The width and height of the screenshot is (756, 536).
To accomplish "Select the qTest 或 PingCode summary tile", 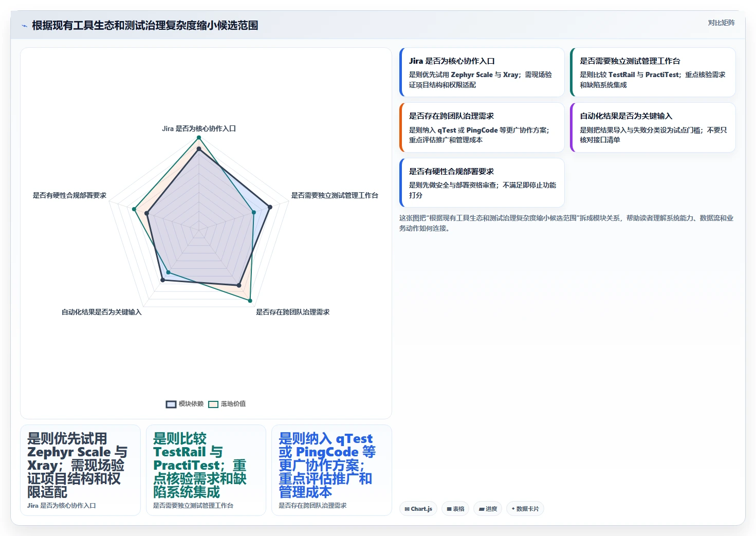I will click(331, 470).
